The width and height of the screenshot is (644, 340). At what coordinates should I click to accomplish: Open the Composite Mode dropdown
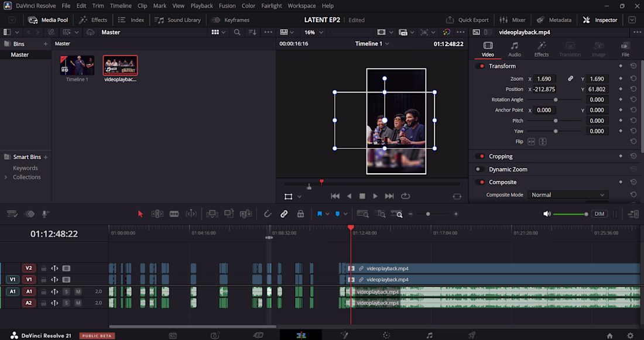point(568,195)
